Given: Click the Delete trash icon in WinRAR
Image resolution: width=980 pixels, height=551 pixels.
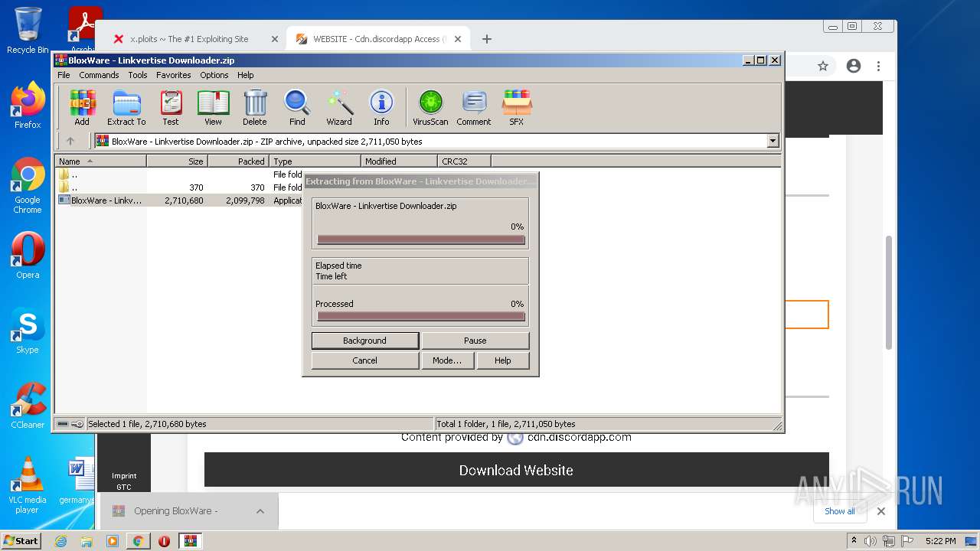Looking at the screenshot, I should pos(255,107).
